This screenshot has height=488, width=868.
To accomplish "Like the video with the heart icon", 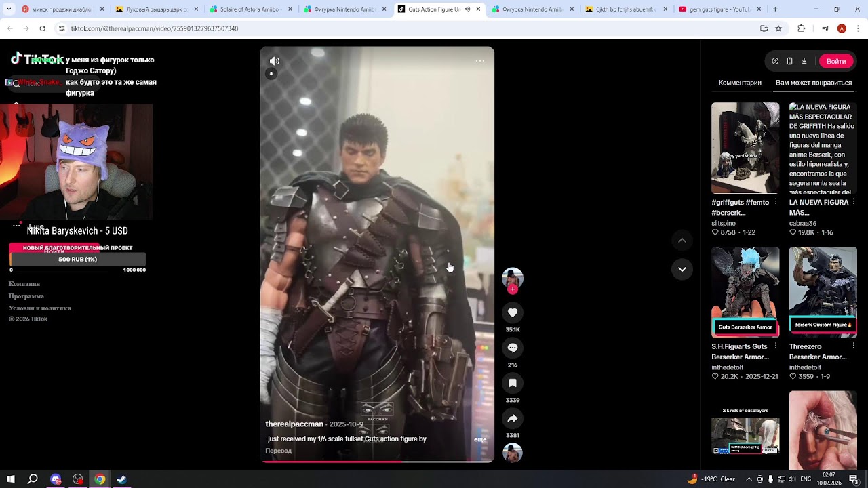I will 513,312.
